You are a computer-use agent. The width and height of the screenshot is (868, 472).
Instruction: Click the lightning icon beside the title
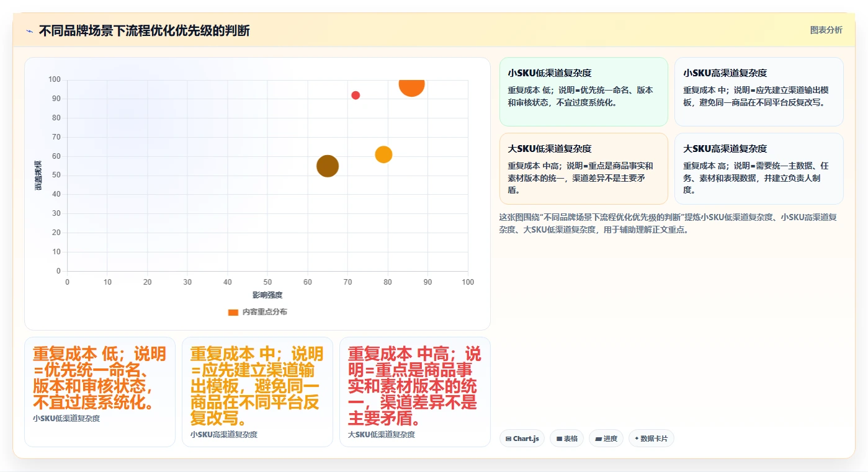[x=30, y=31]
